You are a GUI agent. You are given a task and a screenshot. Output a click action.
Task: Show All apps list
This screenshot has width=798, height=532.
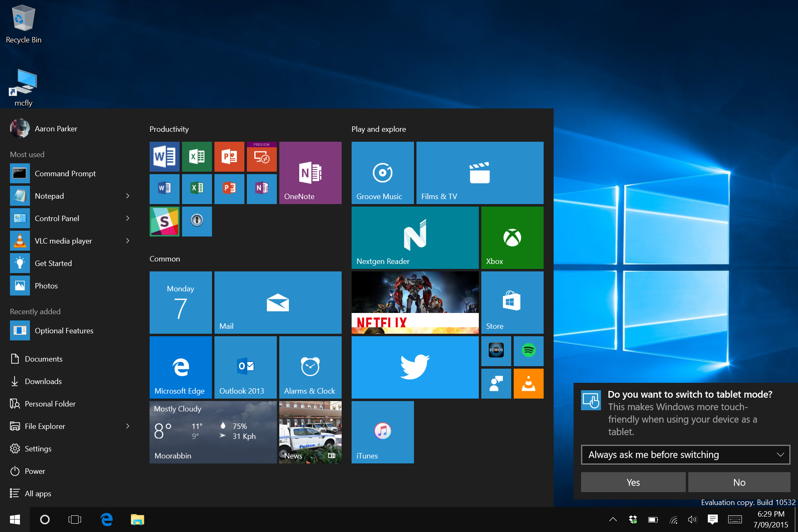point(69,493)
